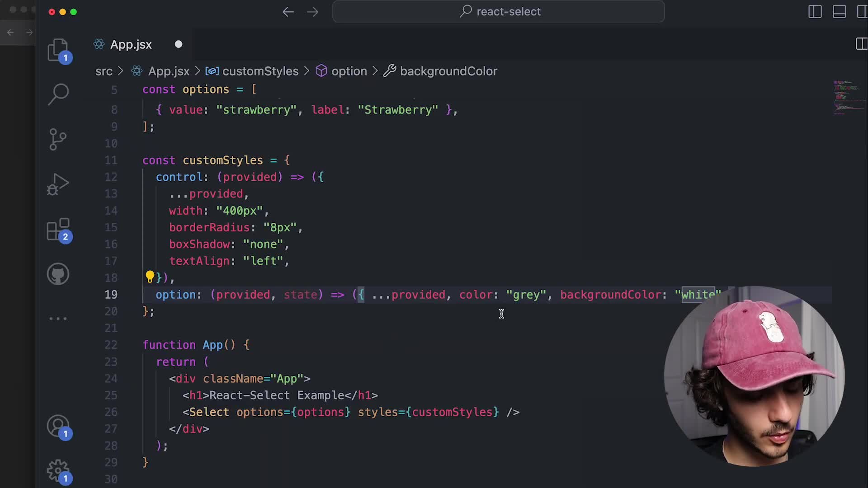Viewport: 868px width, 488px height.
Task: Expand the additional views ellipsis in activity bar
Action: (58, 319)
